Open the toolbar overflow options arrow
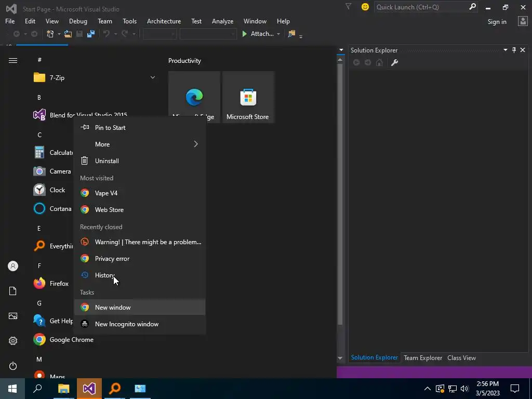 click(x=301, y=36)
